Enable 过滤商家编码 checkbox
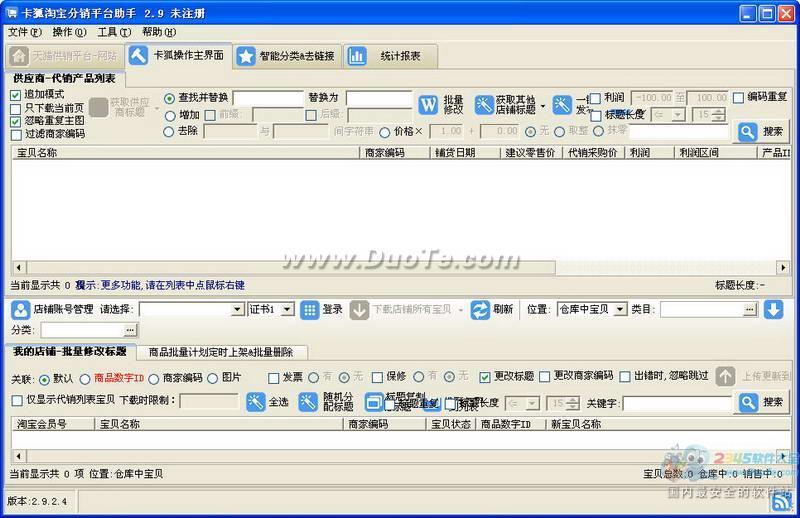 pos(16,135)
